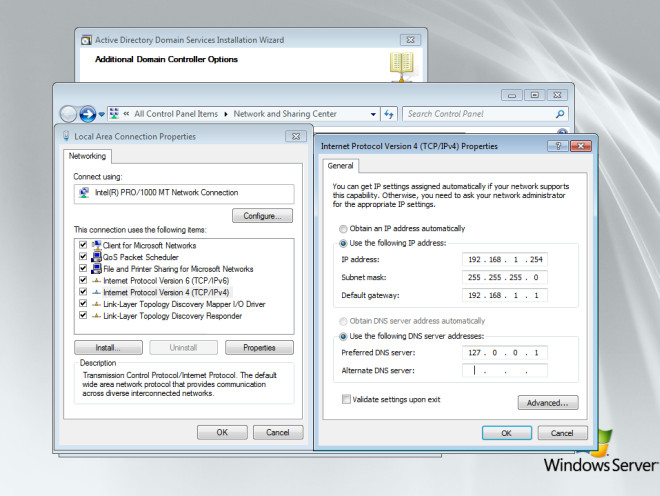The image size is (660, 496).
Task: Click the IPv6 protocol icon
Action: (x=96, y=280)
